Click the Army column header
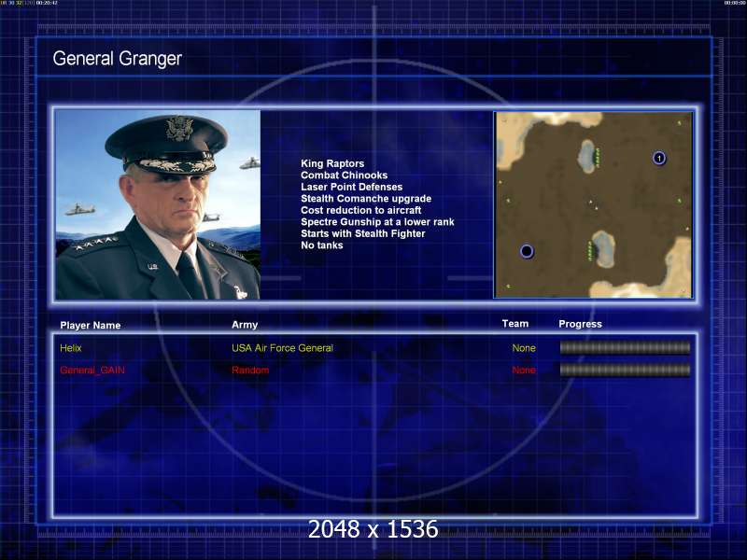The width and height of the screenshot is (747, 560). pos(245,325)
